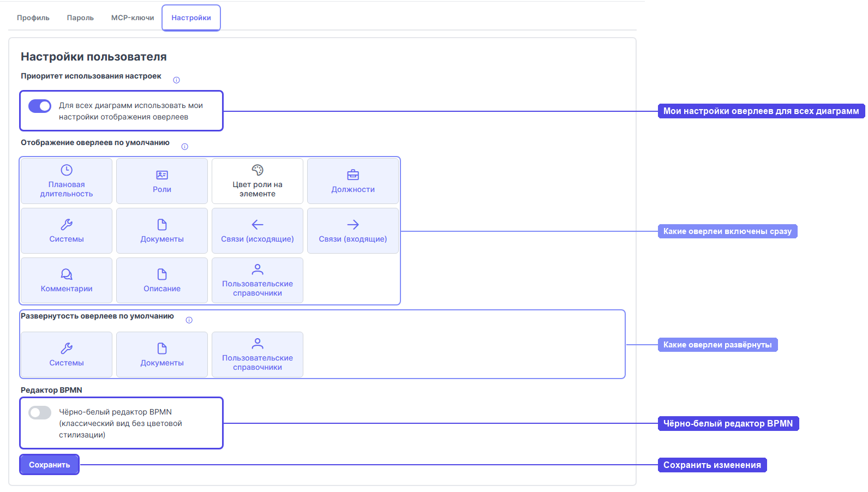Click the Сохранить button
The height and width of the screenshot is (492, 868).
tap(50, 465)
